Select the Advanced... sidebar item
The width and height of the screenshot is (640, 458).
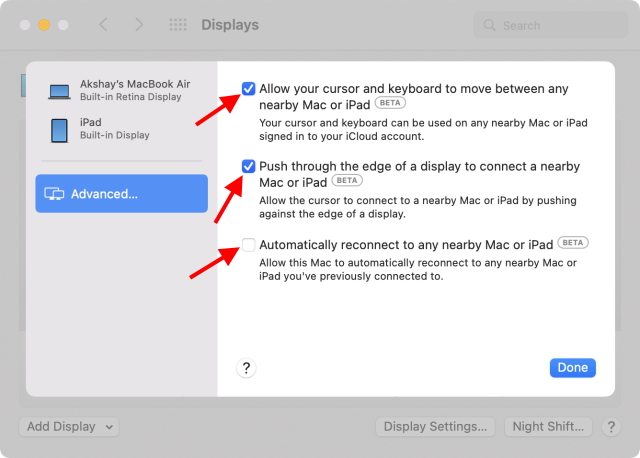122,194
